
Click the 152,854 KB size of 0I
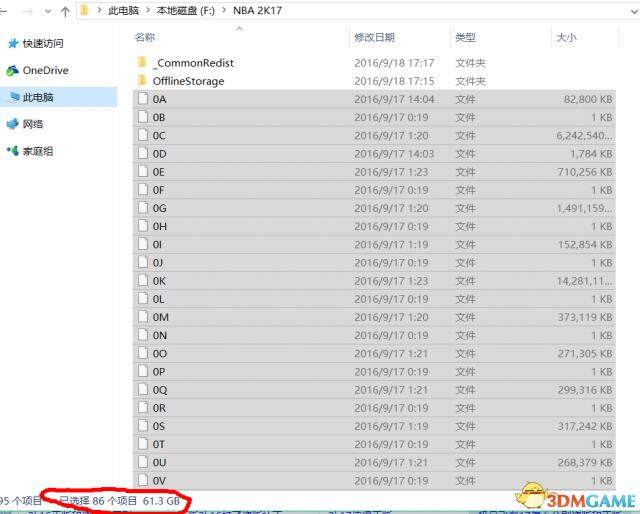585,245
